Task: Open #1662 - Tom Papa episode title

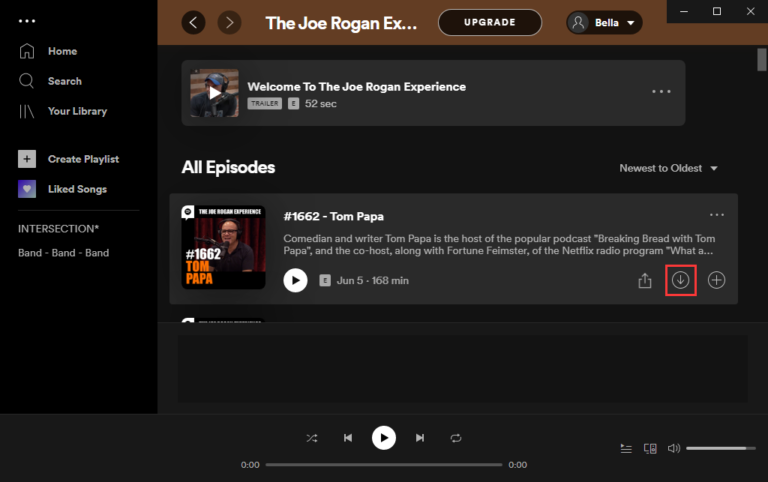Action: click(x=334, y=217)
